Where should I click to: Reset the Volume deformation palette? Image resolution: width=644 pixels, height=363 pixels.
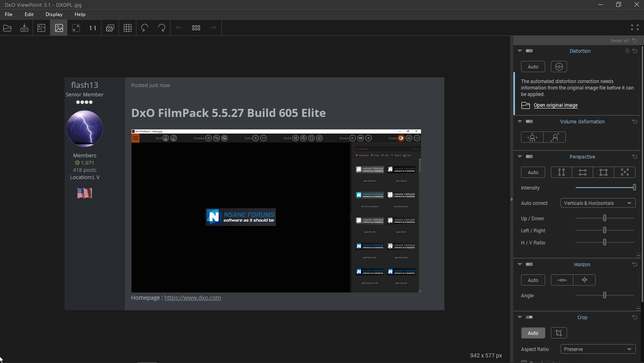click(x=635, y=121)
